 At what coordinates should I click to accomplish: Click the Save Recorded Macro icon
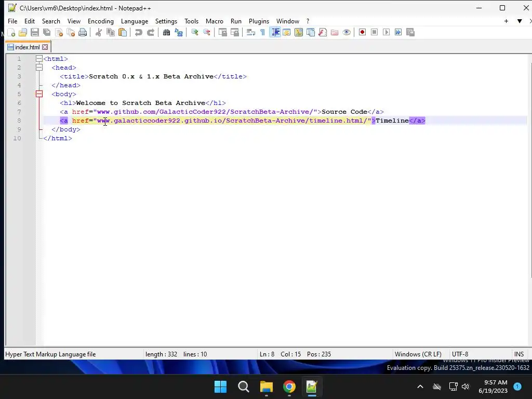tap(410, 32)
